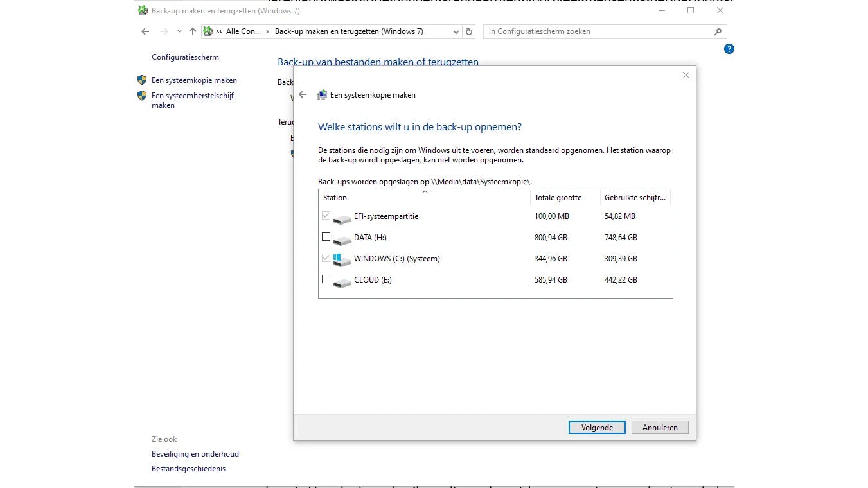Open the Een systeemkopie maken sidebar link
Image resolution: width=868 pixels, height=488 pixels.
click(x=194, y=80)
